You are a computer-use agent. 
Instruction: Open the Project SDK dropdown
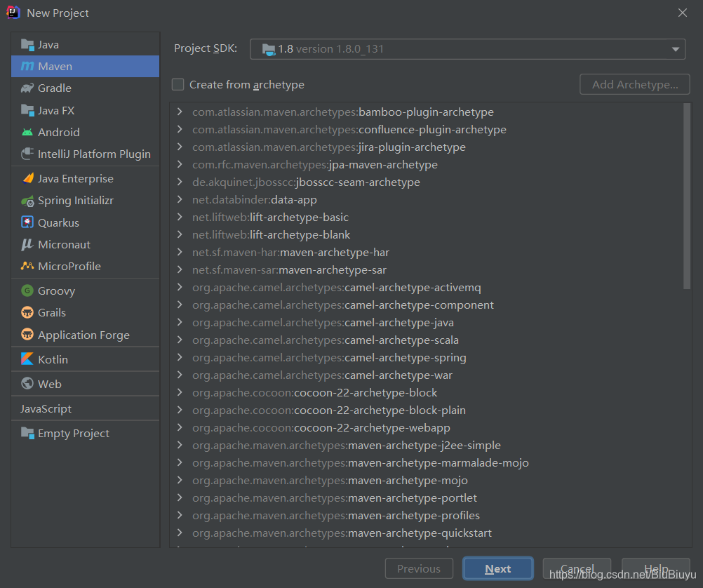[468, 49]
